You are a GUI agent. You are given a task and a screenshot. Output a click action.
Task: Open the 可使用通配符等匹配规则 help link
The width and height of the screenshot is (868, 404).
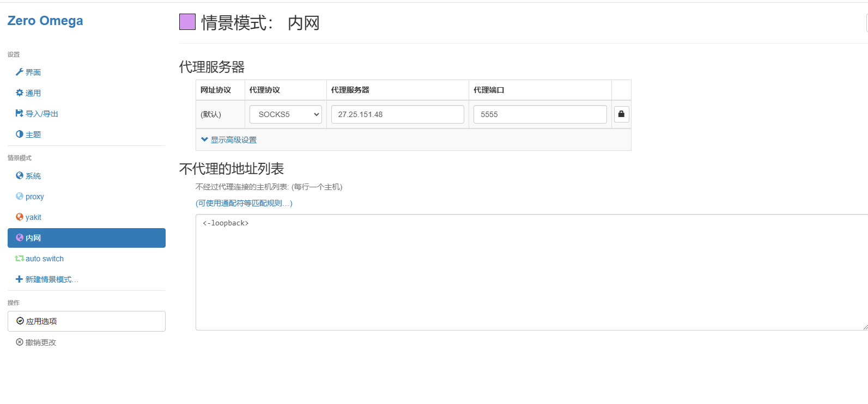point(244,203)
